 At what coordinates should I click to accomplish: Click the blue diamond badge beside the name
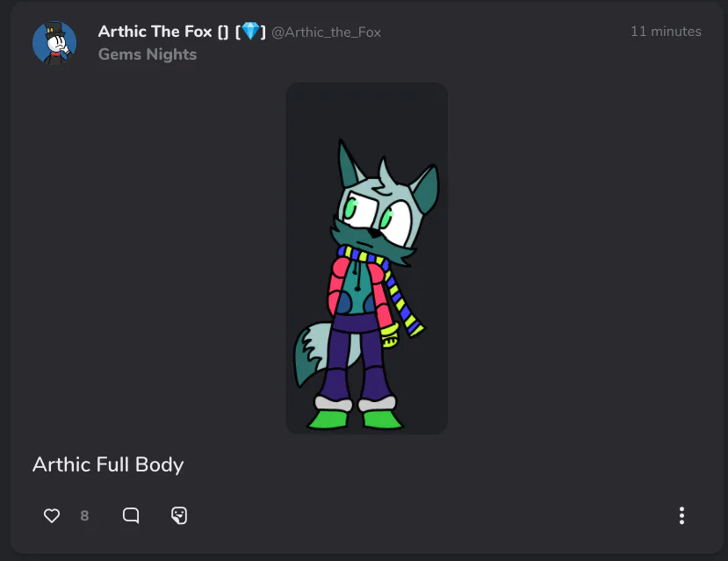click(x=250, y=32)
